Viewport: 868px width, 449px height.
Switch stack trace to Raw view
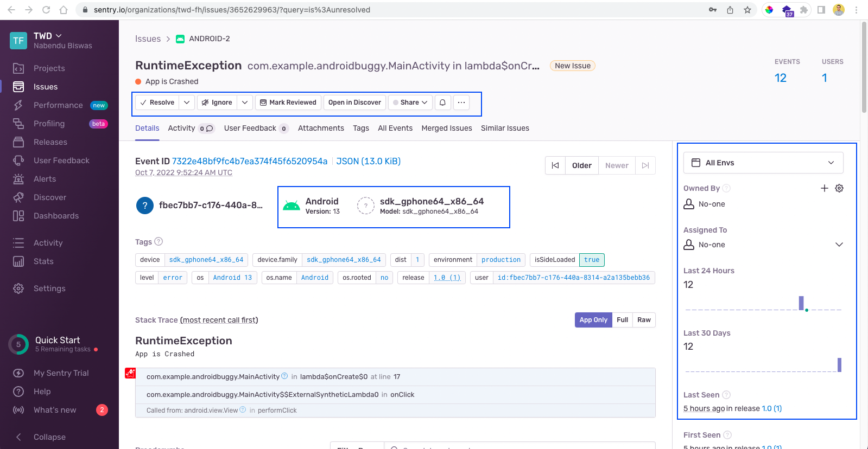[x=644, y=320]
